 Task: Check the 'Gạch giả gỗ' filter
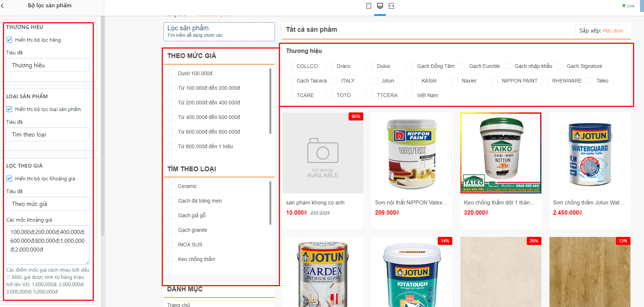pos(170,215)
